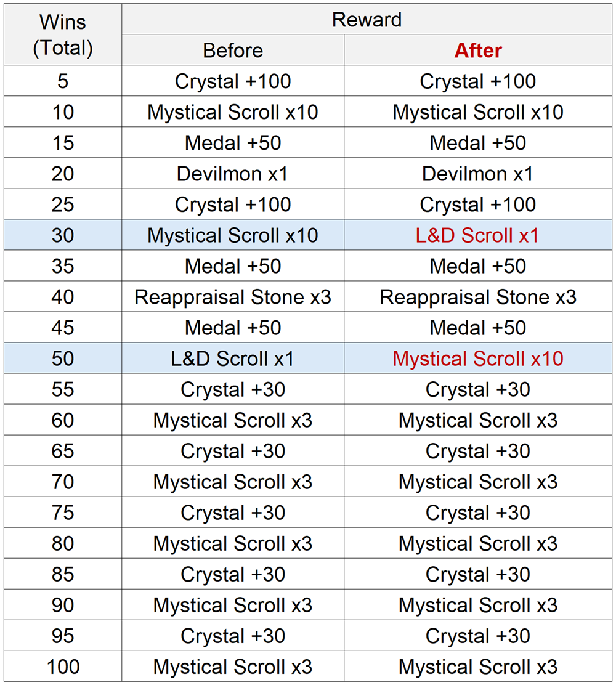Viewport: 616px width, 685px height.
Task: Select the 'Reward' header cell
Action: [x=367, y=20]
